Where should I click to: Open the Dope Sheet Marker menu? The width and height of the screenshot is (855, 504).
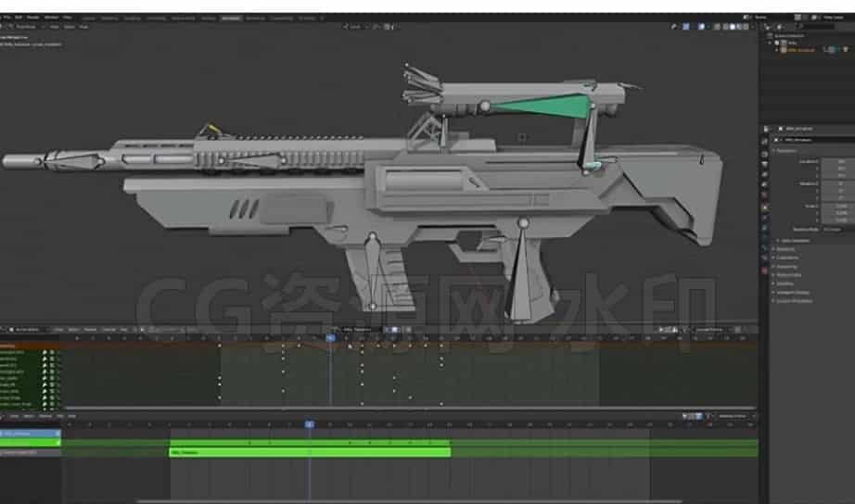(x=91, y=330)
